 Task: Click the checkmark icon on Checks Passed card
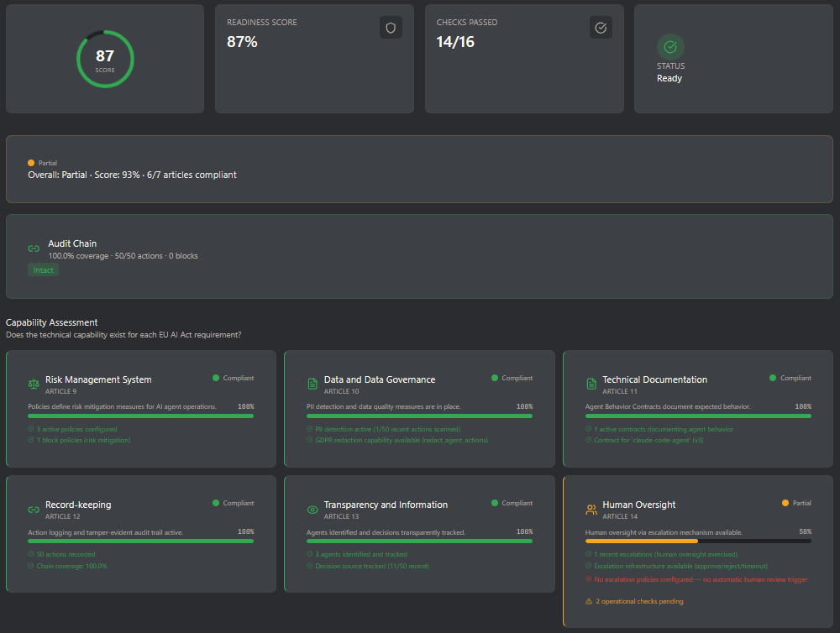601,27
